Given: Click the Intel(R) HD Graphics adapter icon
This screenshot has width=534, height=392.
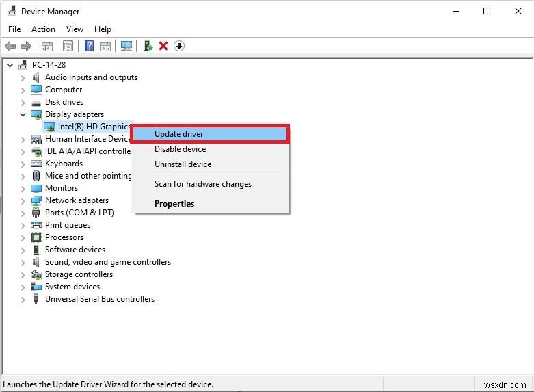Looking at the screenshot, I should [x=49, y=127].
